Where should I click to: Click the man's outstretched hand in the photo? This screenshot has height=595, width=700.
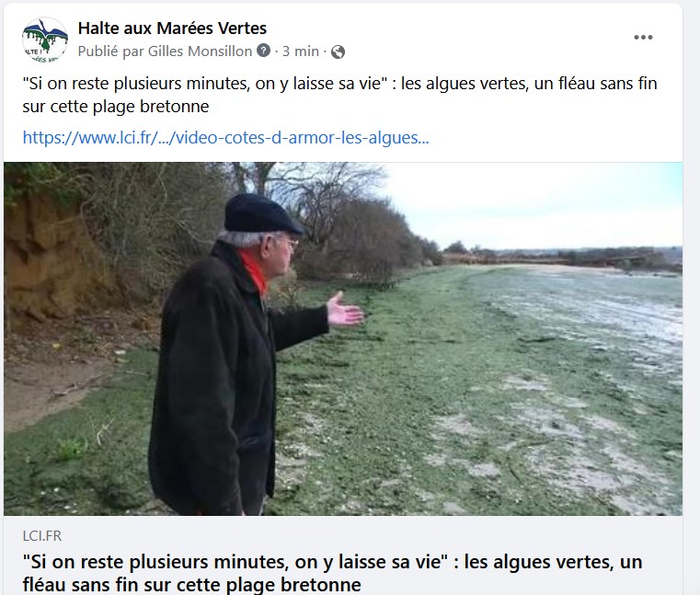pyautogui.click(x=345, y=310)
